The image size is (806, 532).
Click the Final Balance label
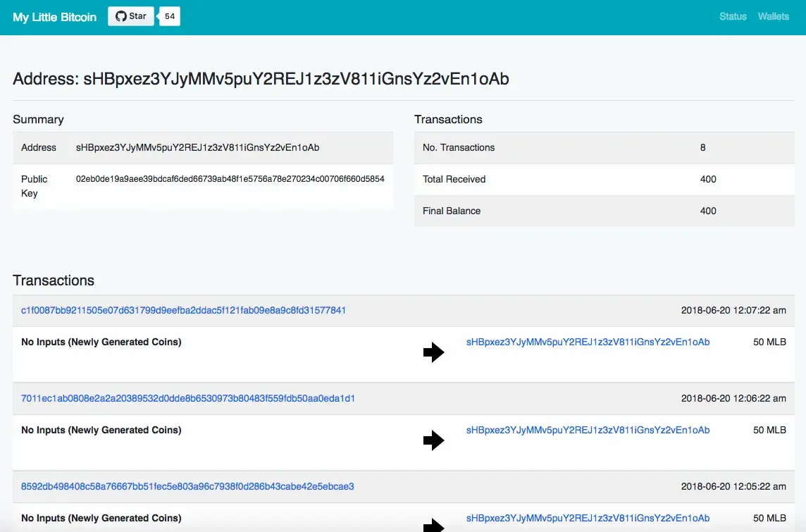pyautogui.click(x=452, y=211)
